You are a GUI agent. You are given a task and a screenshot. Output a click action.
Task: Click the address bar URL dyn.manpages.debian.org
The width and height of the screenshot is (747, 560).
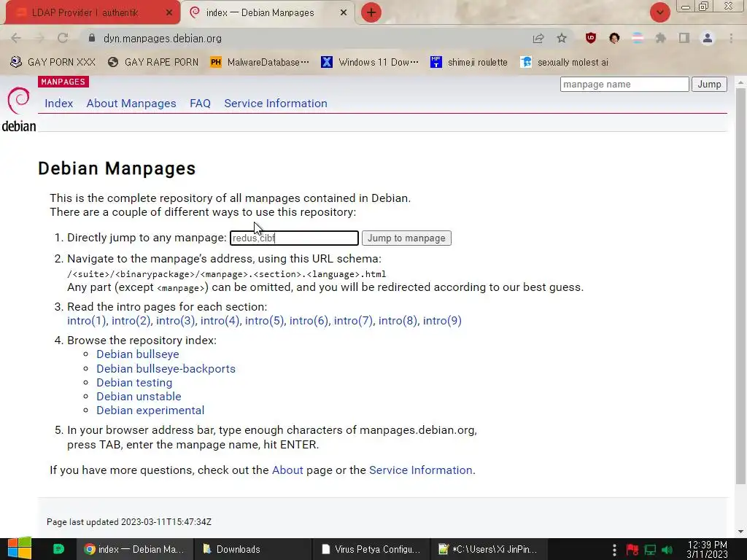tap(163, 39)
